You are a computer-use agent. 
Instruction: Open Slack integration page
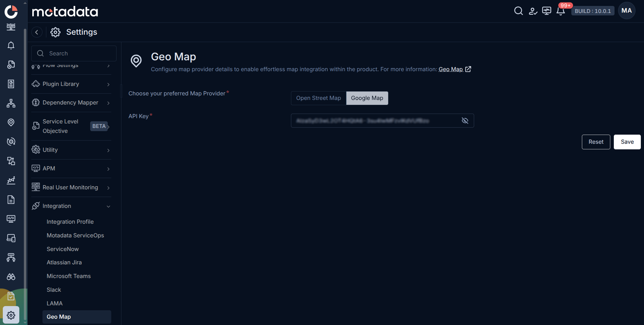coord(54,290)
